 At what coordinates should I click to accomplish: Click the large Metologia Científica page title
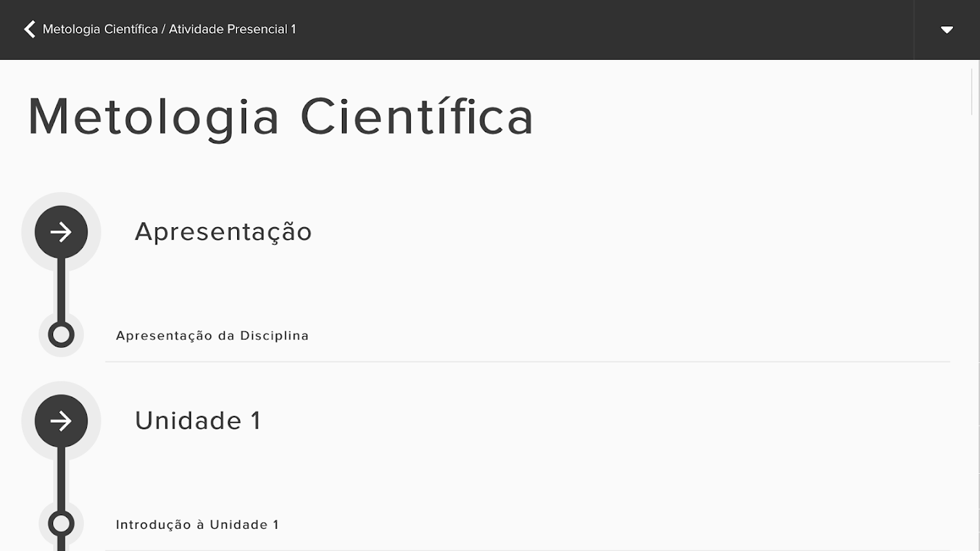click(280, 116)
